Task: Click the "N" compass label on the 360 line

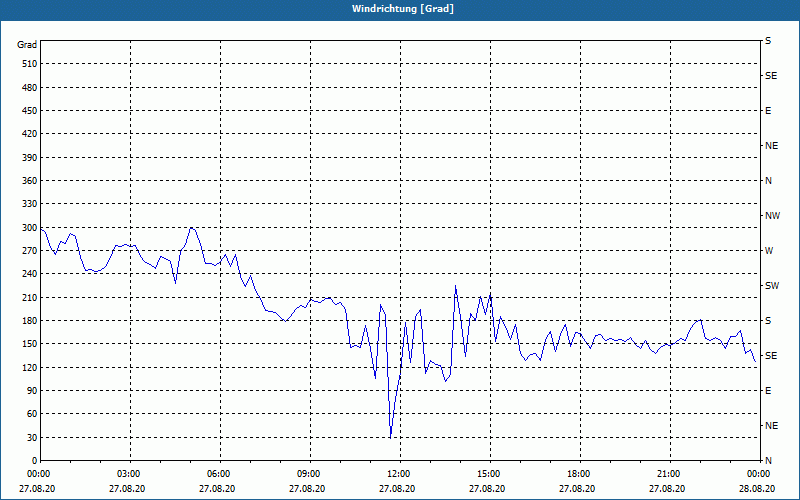Action: pyautogui.click(x=768, y=181)
